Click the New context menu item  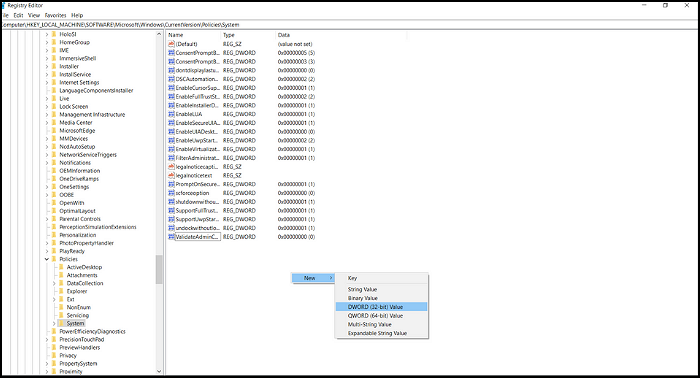coord(313,278)
